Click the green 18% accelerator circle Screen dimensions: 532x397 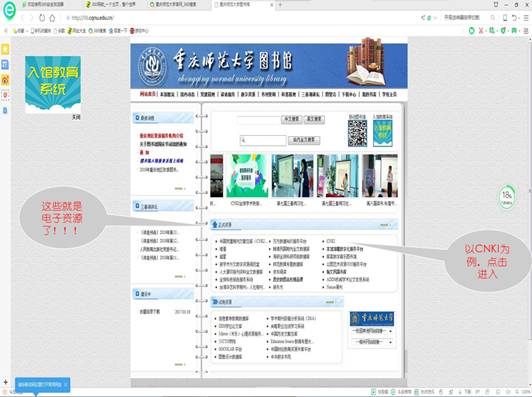507,196
